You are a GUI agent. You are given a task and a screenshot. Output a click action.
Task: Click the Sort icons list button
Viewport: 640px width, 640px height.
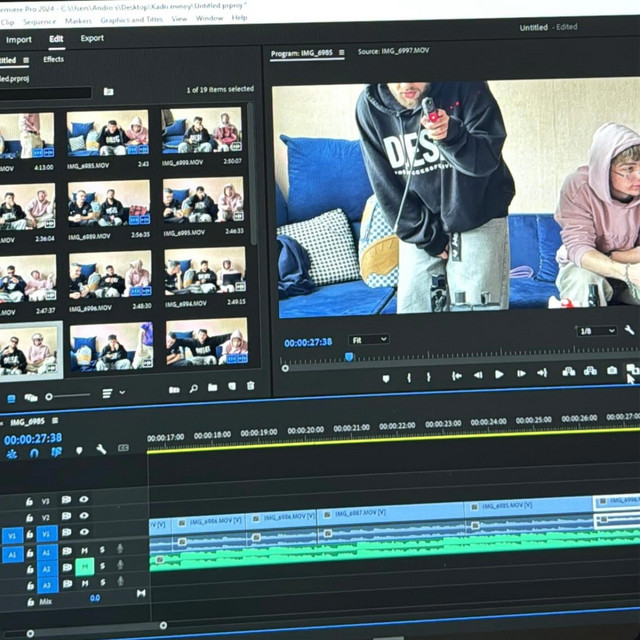pyautogui.click(x=107, y=393)
